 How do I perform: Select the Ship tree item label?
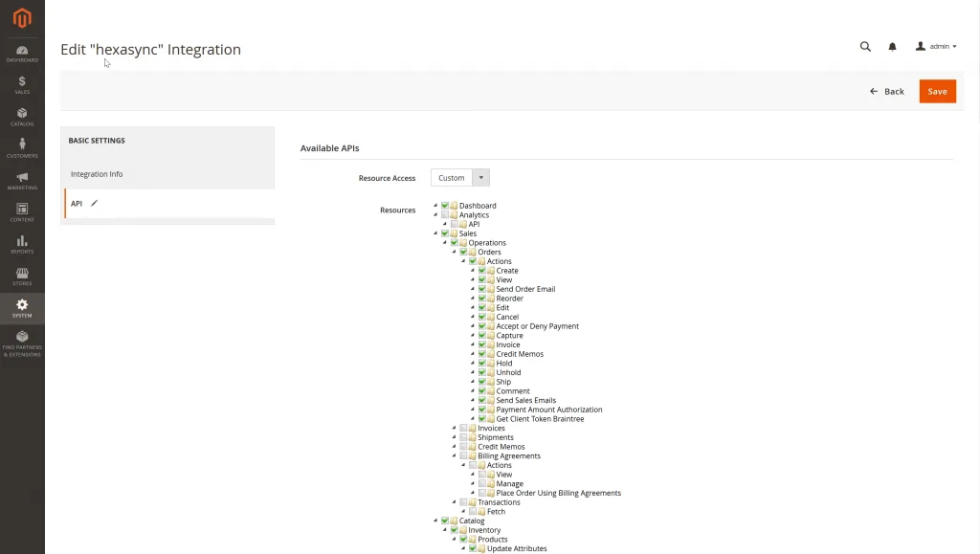click(x=503, y=382)
